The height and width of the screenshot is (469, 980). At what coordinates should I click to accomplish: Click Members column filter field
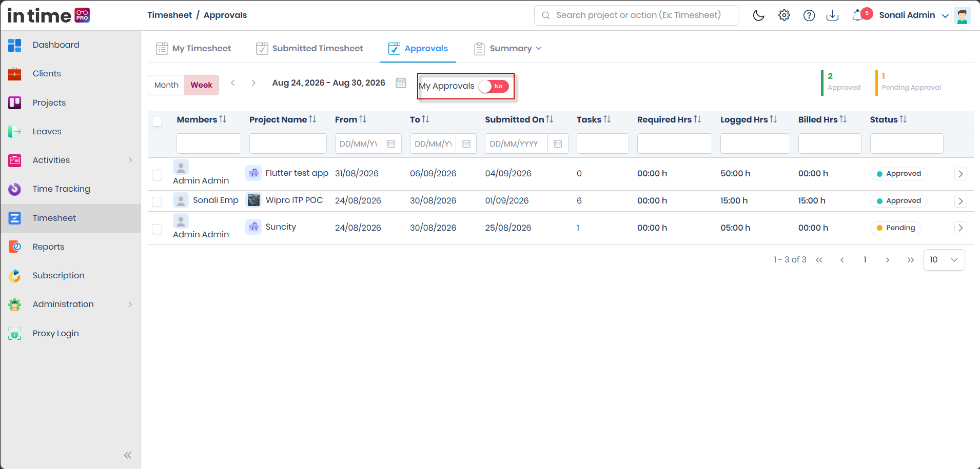click(209, 144)
